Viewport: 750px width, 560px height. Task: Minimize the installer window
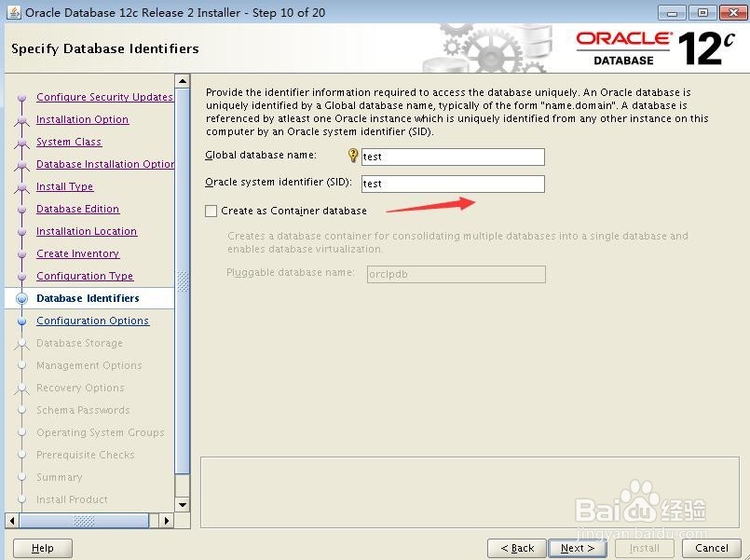click(672, 13)
